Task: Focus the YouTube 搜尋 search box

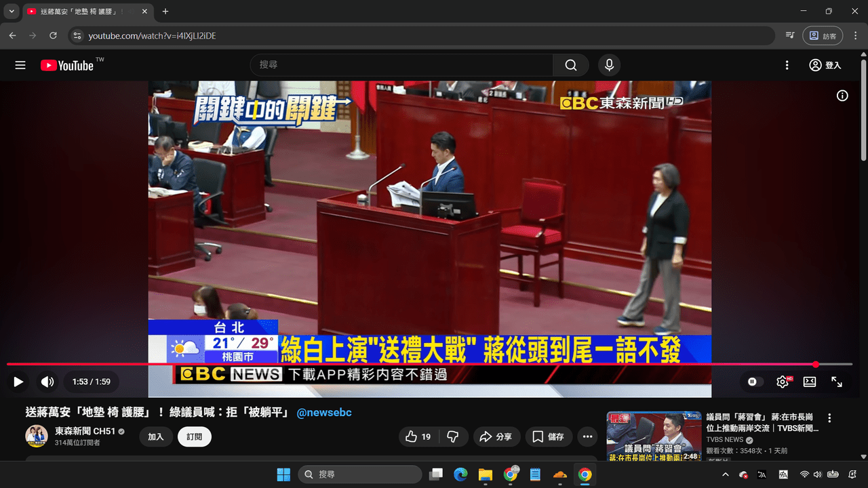Action: pos(401,65)
